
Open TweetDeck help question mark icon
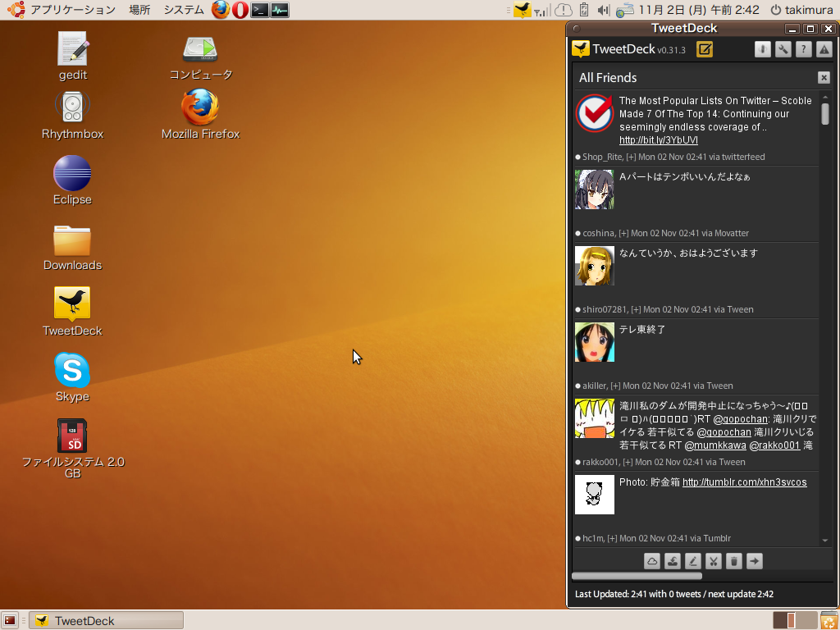[x=803, y=49]
